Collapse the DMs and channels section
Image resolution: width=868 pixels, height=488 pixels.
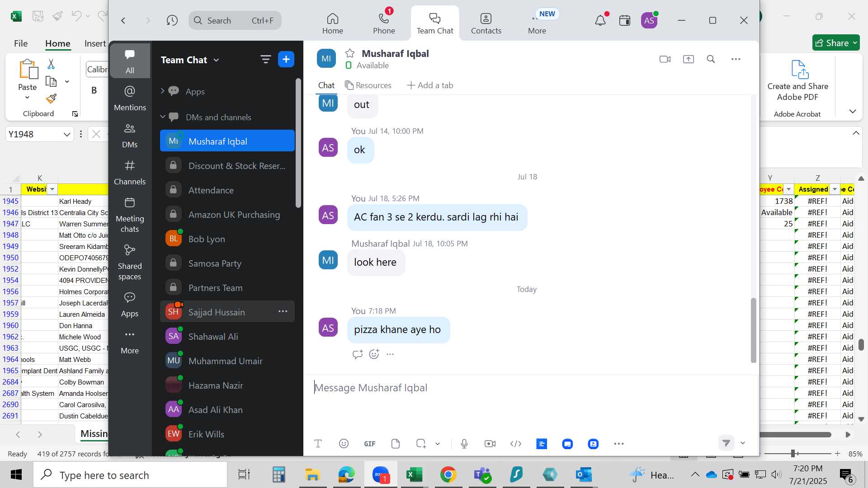click(162, 117)
